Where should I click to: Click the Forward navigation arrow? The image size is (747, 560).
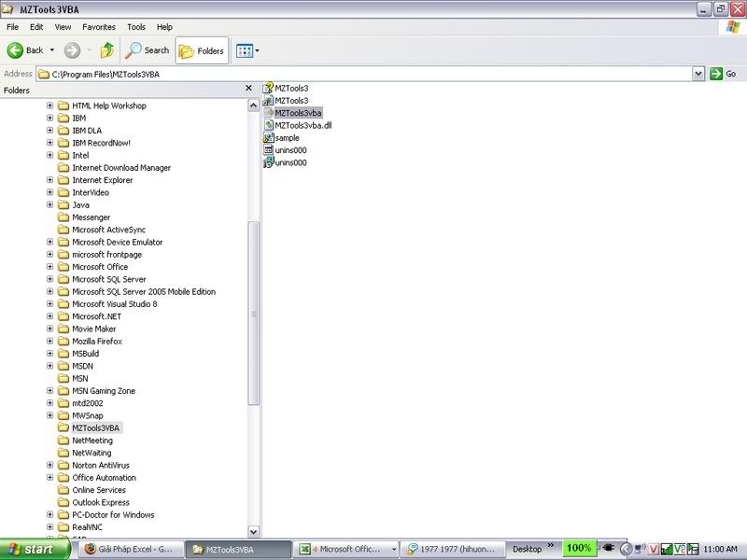[x=73, y=50]
